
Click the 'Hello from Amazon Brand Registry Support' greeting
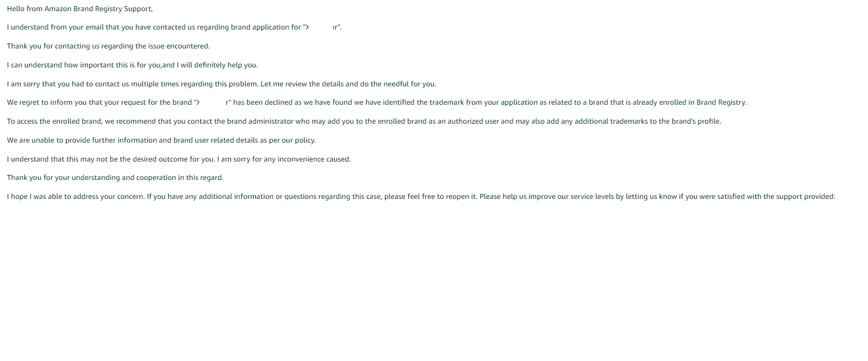point(80,8)
